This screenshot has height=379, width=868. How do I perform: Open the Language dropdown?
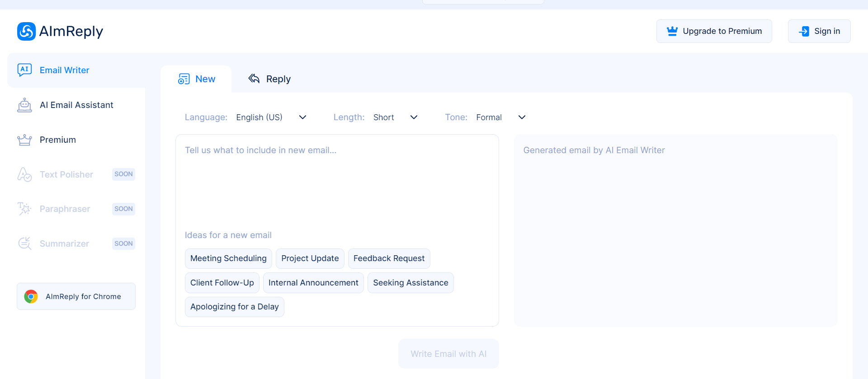(271, 117)
